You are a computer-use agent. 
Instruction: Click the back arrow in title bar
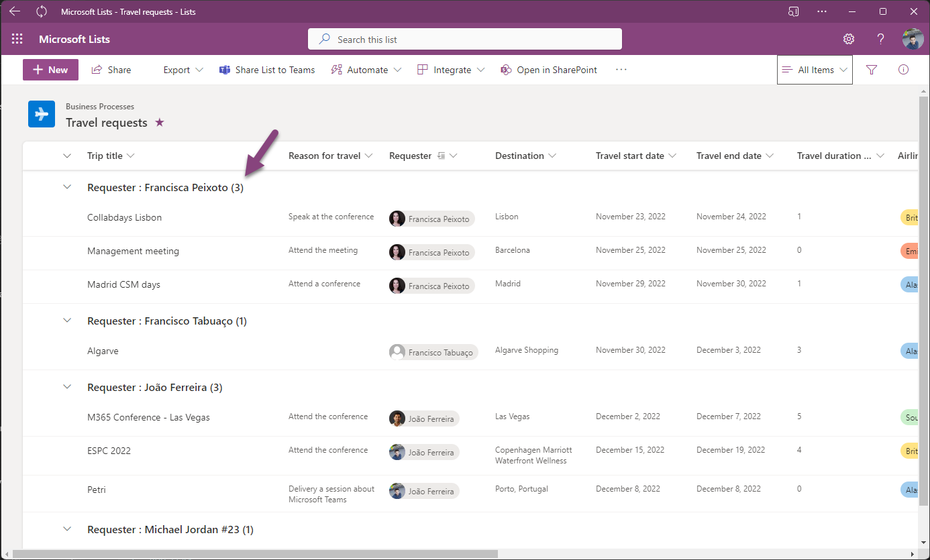click(x=15, y=11)
